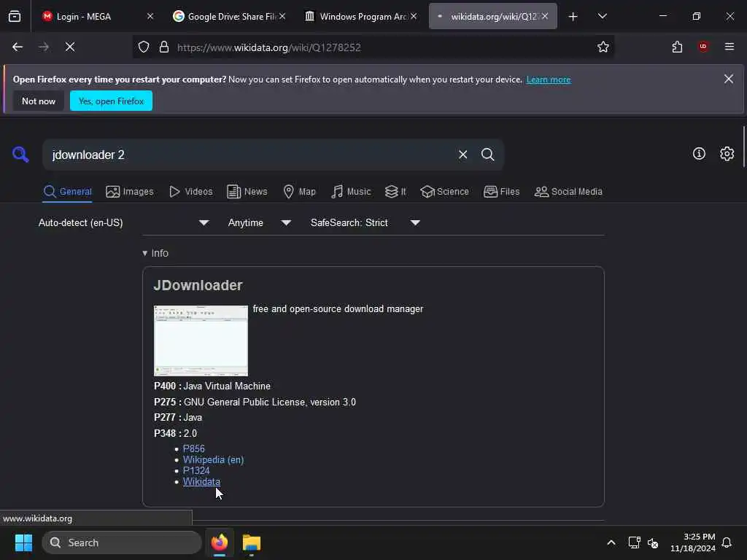Screen dimensions: 747x560
Task: Open the network status tray icon
Action: coord(634,542)
